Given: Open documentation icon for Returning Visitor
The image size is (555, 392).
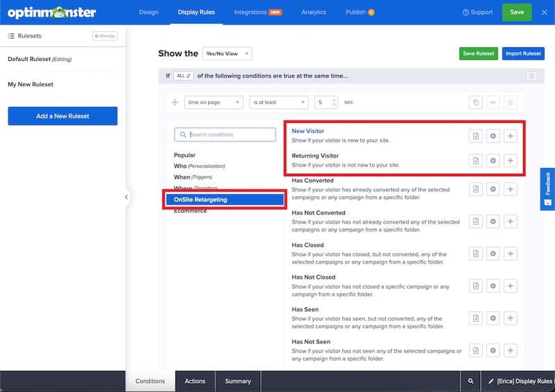Looking at the screenshot, I should pos(476,161).
